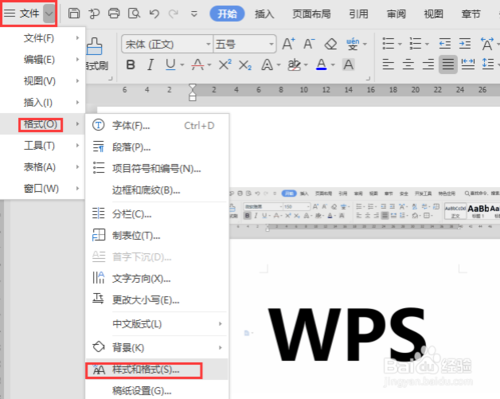
Task: Click distributed alignment icon
Action: (468, 64)
